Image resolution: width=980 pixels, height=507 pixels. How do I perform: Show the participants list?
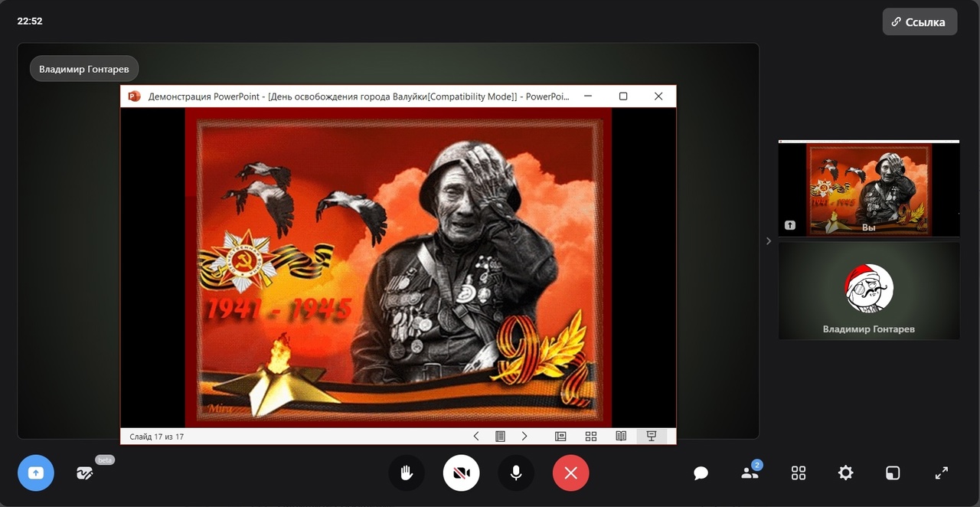pos(750,473)
